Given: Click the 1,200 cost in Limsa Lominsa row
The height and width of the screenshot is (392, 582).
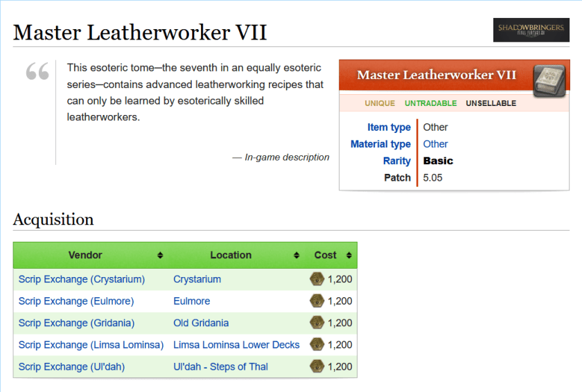Looking at the screenshot, I should tap(339, 345).
